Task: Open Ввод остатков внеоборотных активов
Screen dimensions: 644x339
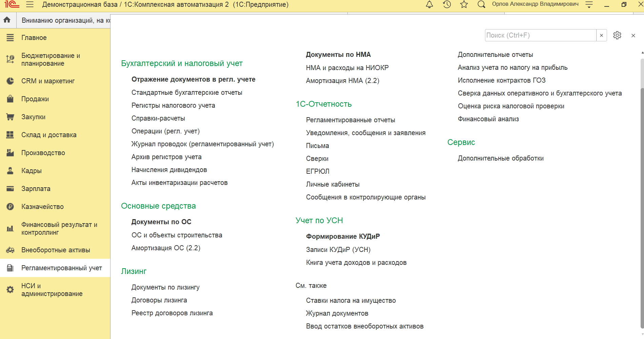Action: [x=365, y=326]
